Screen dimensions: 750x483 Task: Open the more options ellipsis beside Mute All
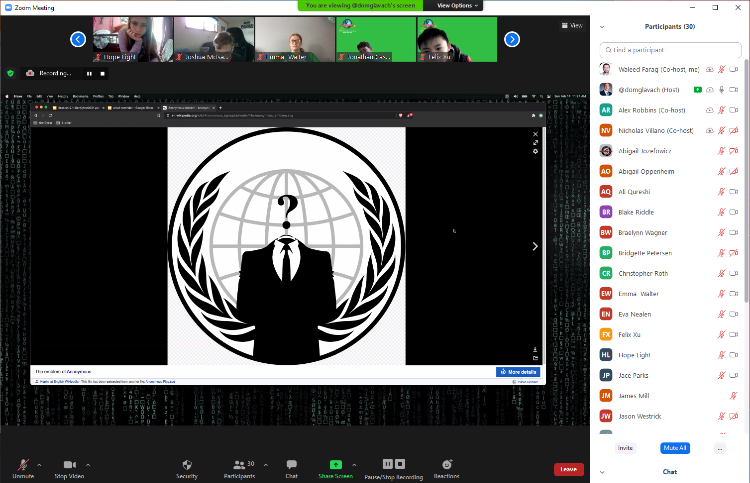point(720,448)
